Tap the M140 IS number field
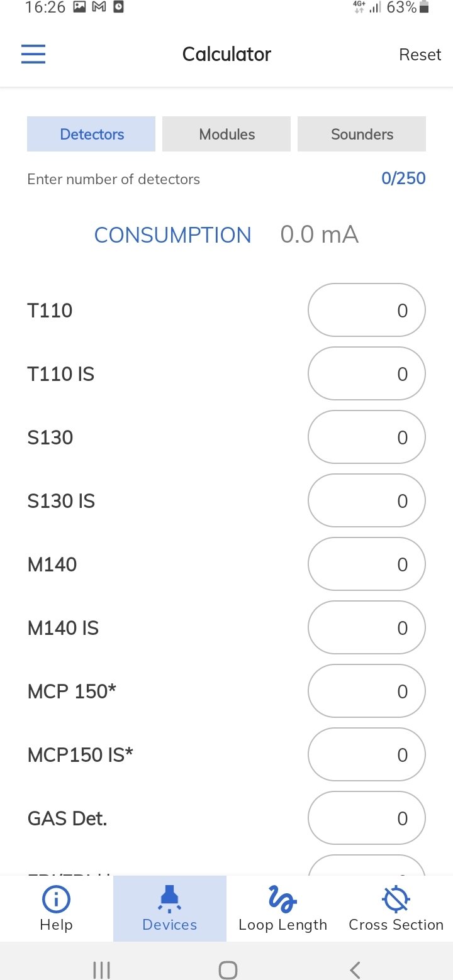Viewport: 453px width, 980px height. click(x=366, y=628)
